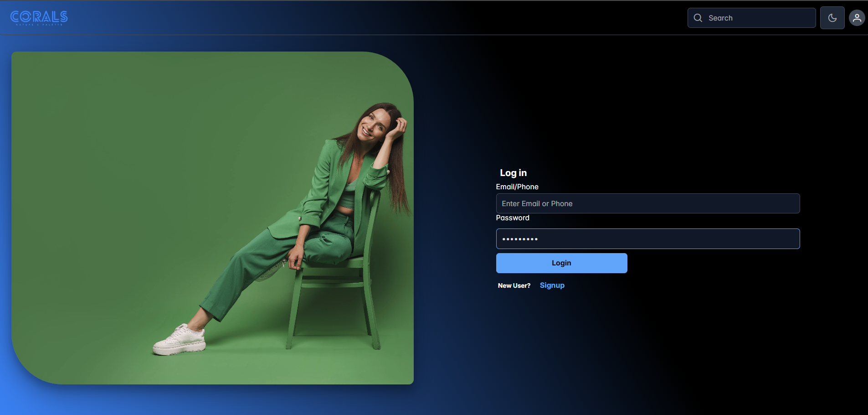Click the Password input field
Screen dimensions: 868x415
647,239
